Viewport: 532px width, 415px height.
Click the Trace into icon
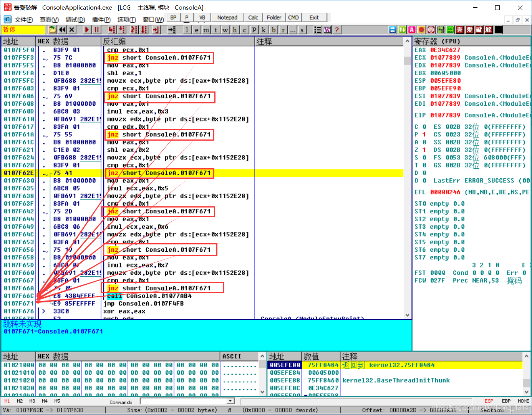pyautogui.click(x=134, y=30)
